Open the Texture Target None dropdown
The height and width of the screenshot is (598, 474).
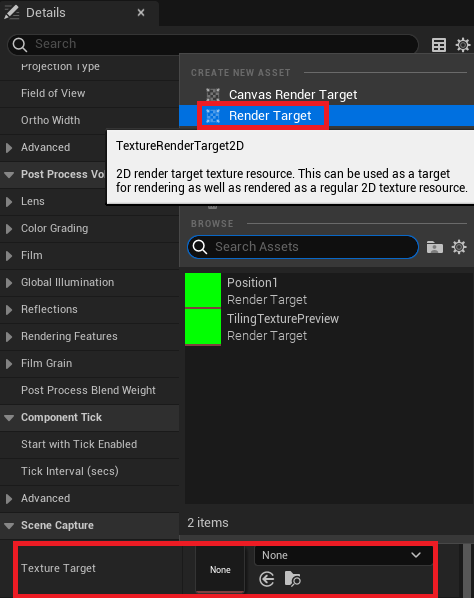point(344,555)
